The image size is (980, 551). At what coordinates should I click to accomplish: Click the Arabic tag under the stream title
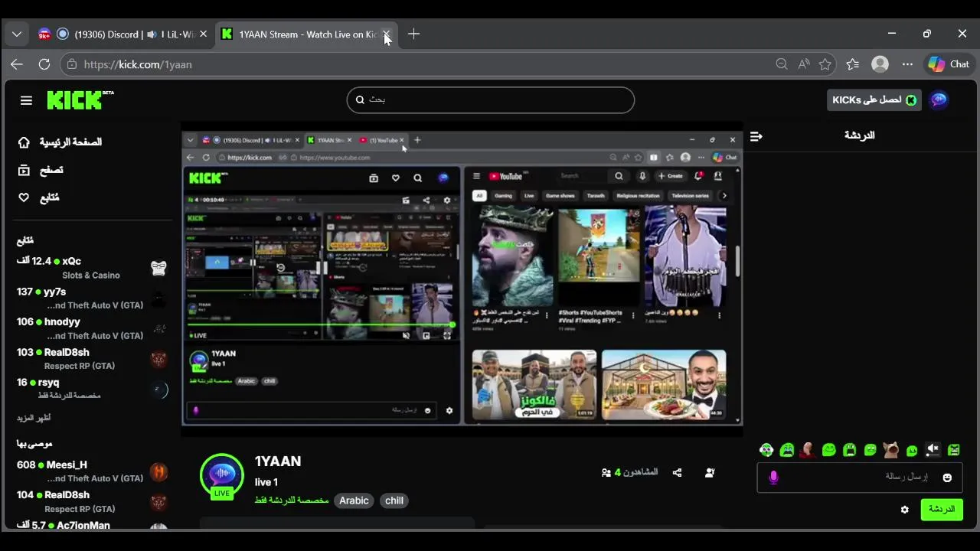(x=354, y=500)
